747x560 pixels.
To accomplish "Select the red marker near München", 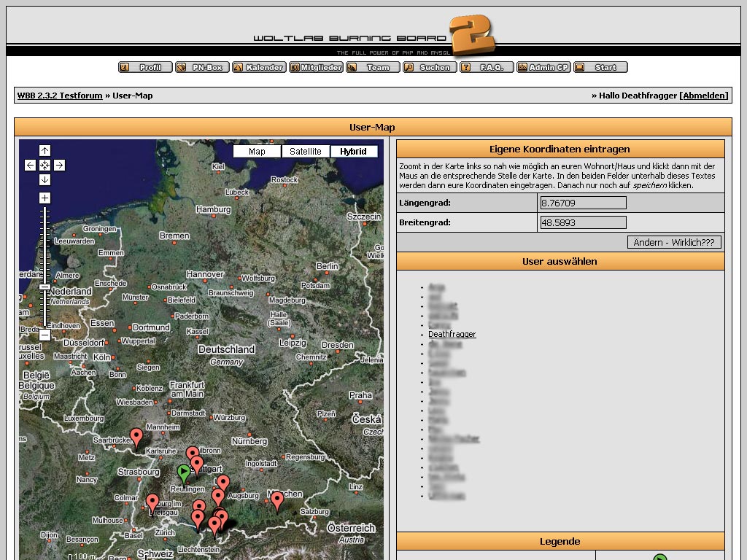I will pos(276,501).
